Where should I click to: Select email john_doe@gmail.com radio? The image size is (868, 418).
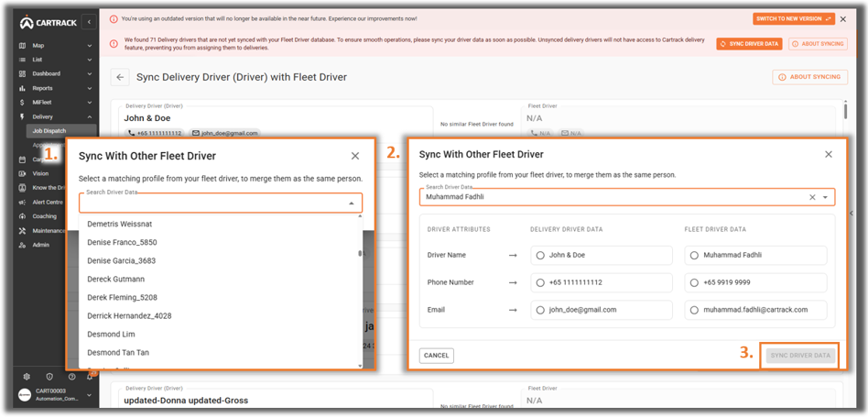pos(541,311)
